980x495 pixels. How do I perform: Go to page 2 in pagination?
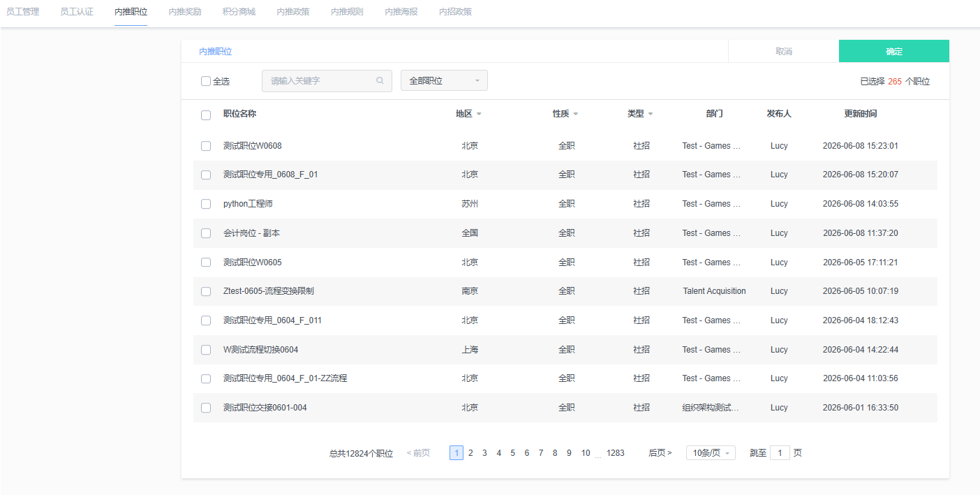pos(470,453)
